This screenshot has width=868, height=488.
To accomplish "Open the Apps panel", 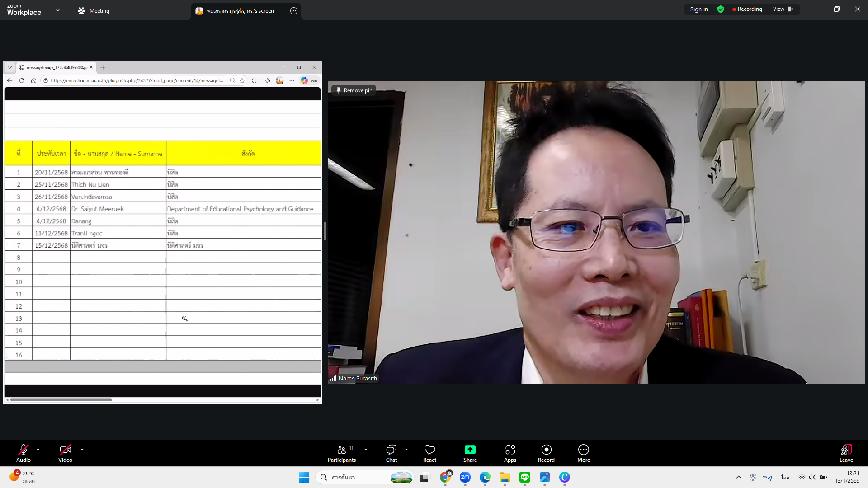I will (x=510, y=453).
